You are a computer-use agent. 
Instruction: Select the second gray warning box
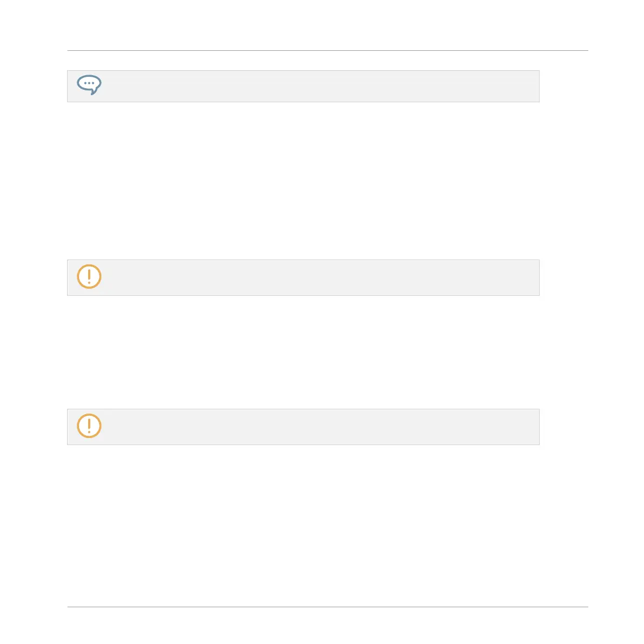coord(303,427)
